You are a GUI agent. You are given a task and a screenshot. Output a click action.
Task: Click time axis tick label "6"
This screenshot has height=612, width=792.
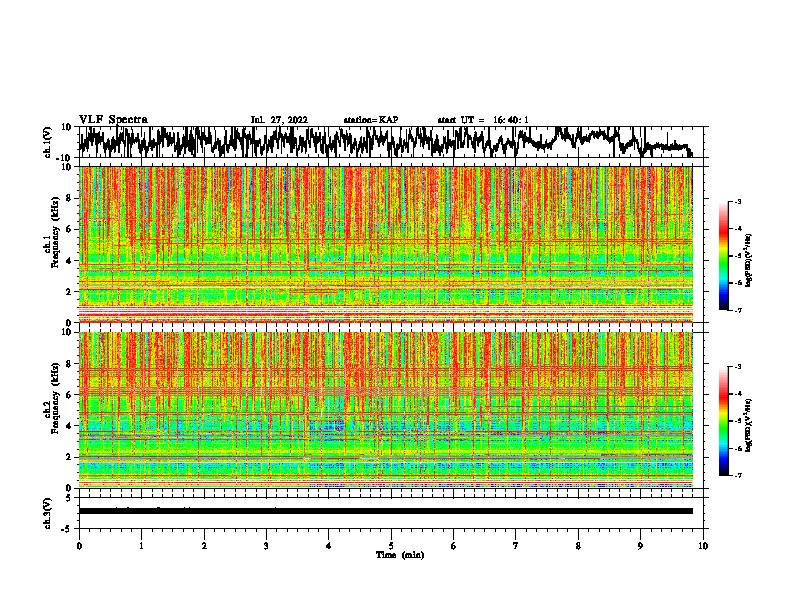(x=454, y=546)
